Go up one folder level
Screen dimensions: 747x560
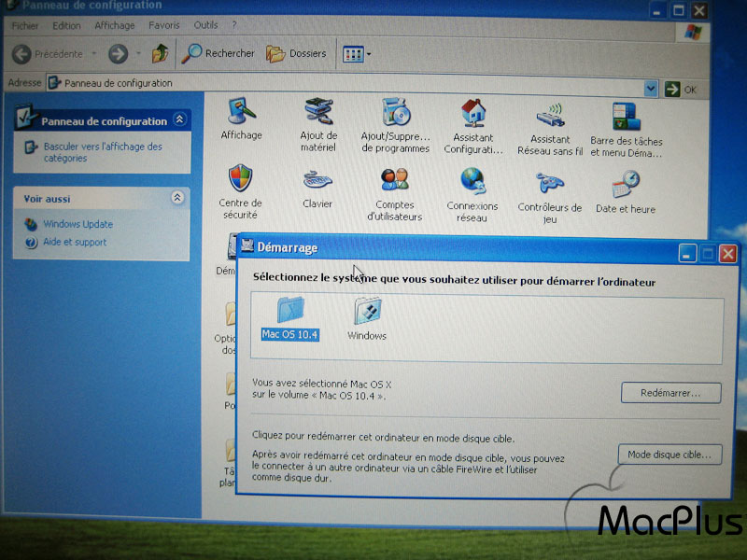tap(160, 53)
